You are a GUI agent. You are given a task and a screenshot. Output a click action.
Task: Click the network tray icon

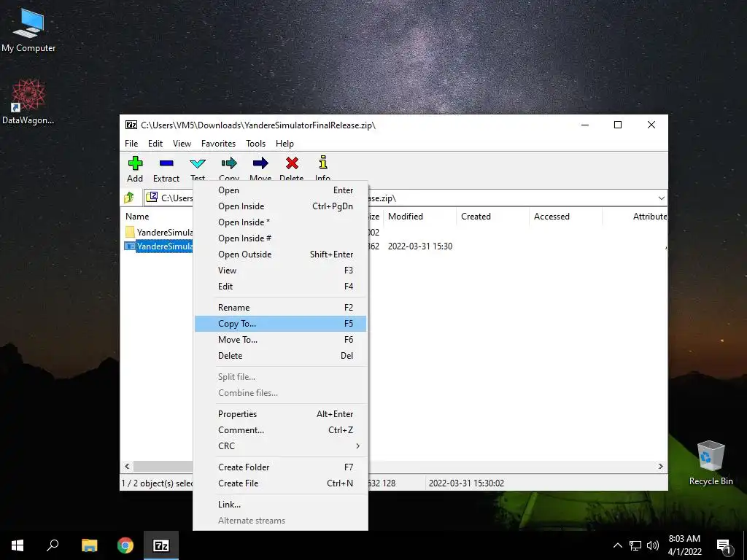[x=635, y=545]
